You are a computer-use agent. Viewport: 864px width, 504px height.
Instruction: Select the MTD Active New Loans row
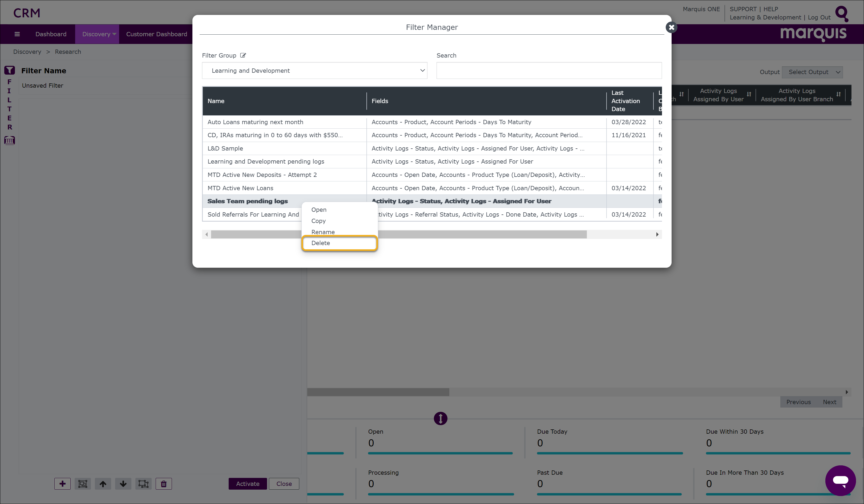(x=432, y=188)
